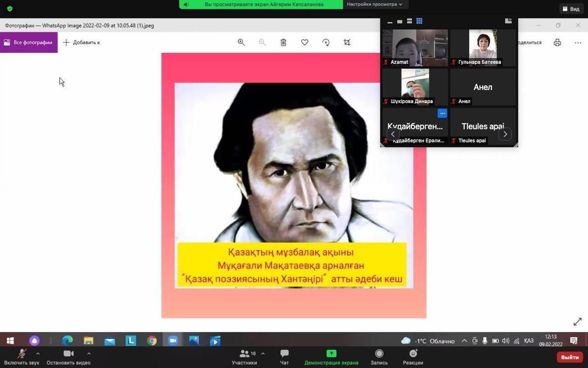Screen dimensions: 588x368
Task: Open Reactions in Zoom toolbar
Action: (413, 357)
